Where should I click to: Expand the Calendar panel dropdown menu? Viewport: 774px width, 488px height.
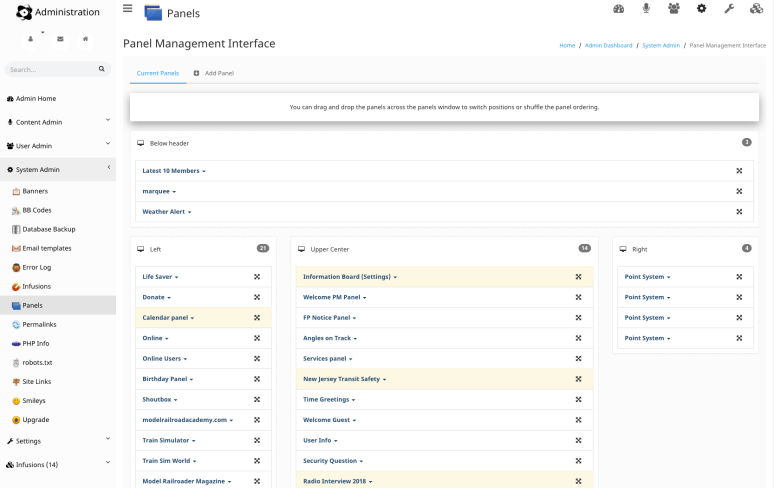(x=168, y=318)
